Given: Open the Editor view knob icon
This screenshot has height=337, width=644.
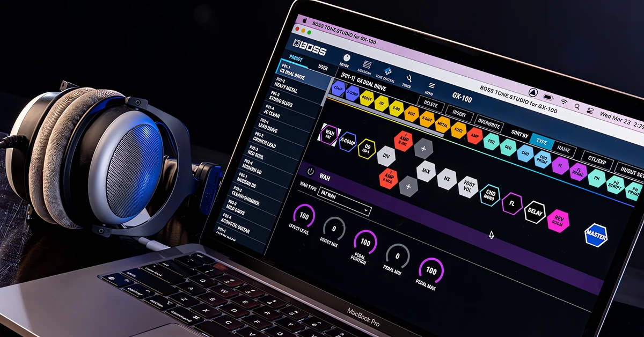Looking at the screenshot, I should pyautogui.click(x=346, y=58).
